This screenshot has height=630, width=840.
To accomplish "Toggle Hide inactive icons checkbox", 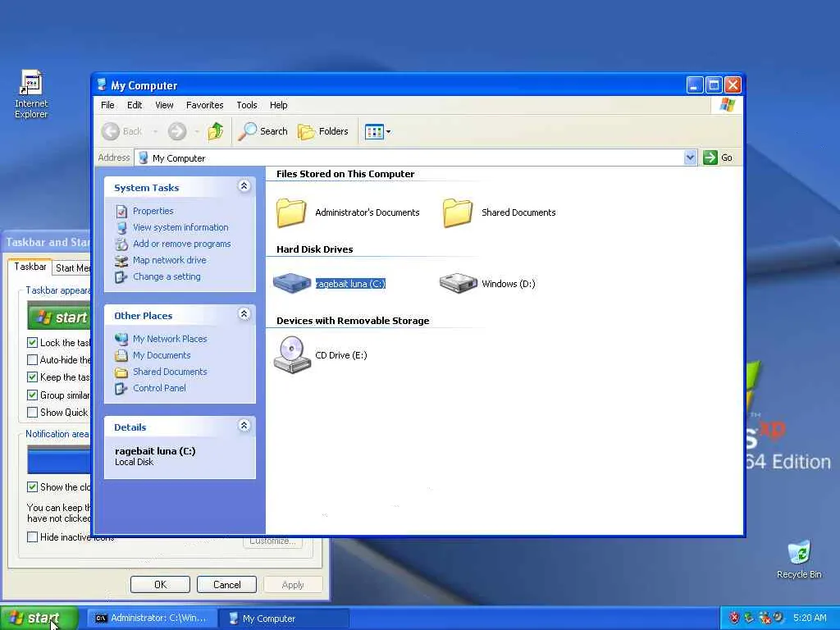I will (x=32, y=536).
